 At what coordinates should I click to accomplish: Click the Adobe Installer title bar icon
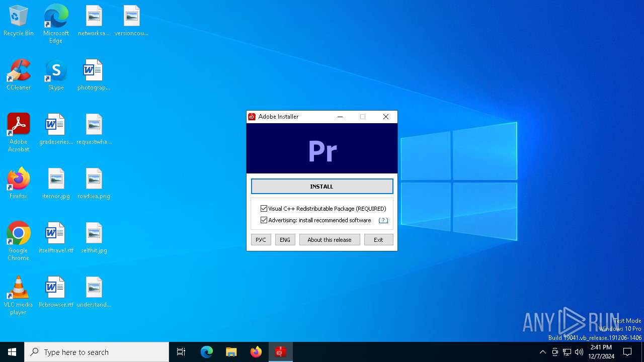tap(252, 117)
